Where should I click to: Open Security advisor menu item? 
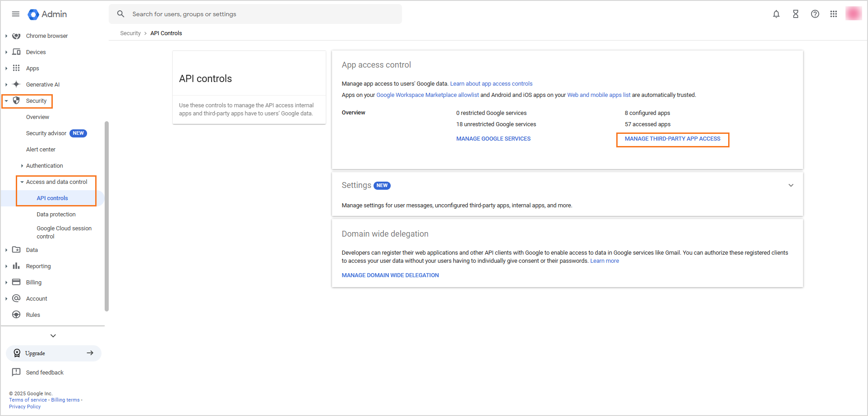tap(46, 133)
